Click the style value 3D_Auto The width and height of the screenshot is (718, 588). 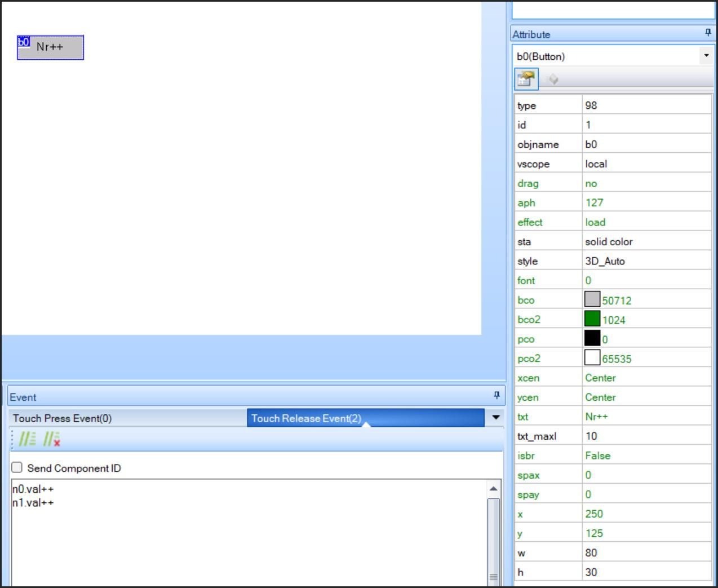click(646, 261)
